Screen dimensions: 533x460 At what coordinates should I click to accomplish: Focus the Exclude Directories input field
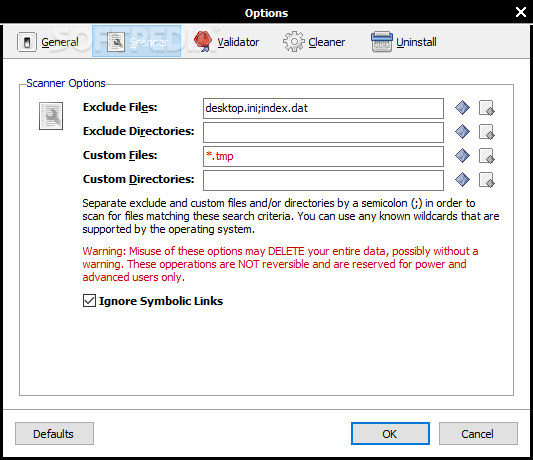coord(323,132)
